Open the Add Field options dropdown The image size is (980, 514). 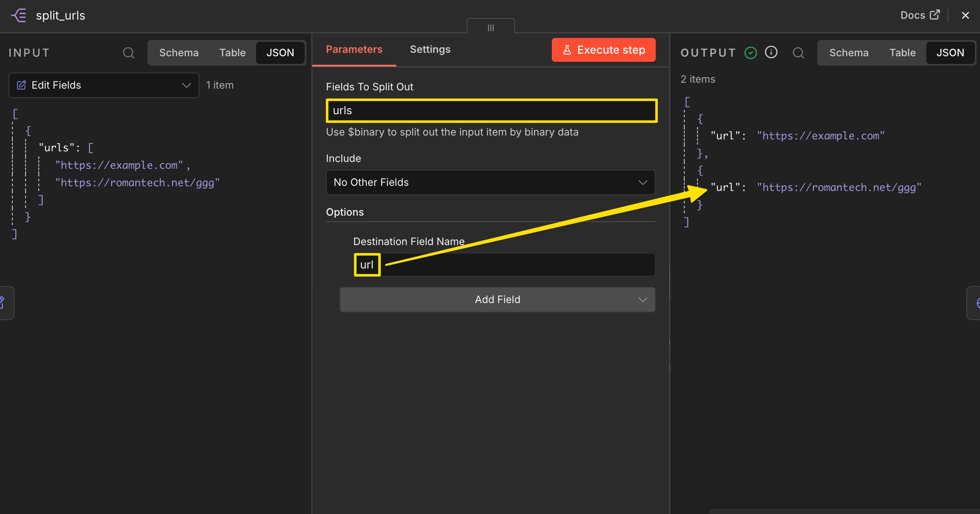(497, 300)
